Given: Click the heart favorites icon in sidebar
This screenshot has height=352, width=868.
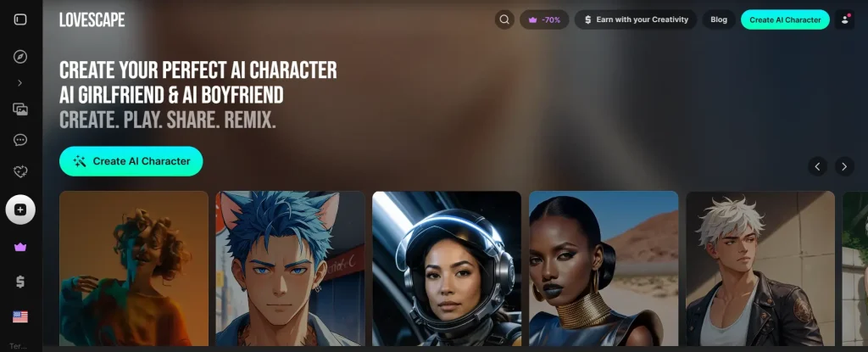Looking at the screenshot, I should (20, 172).
